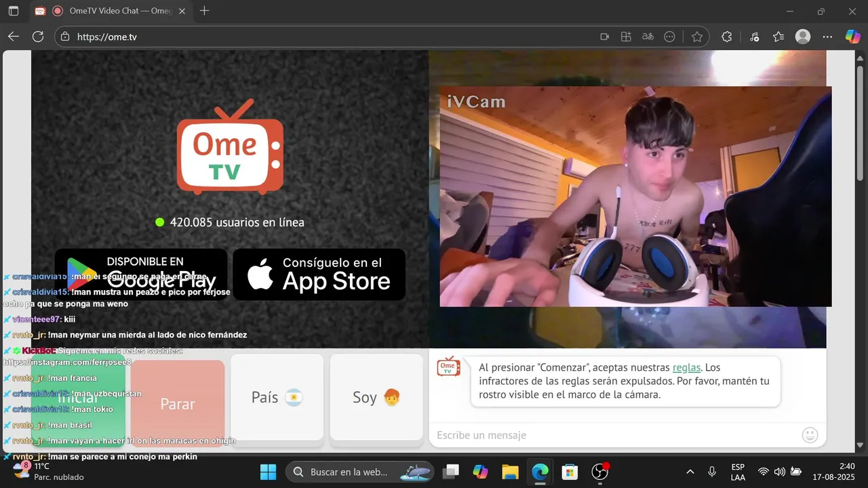
Task: Open File Explorer from the taskbar
Action: click(510, 472)
